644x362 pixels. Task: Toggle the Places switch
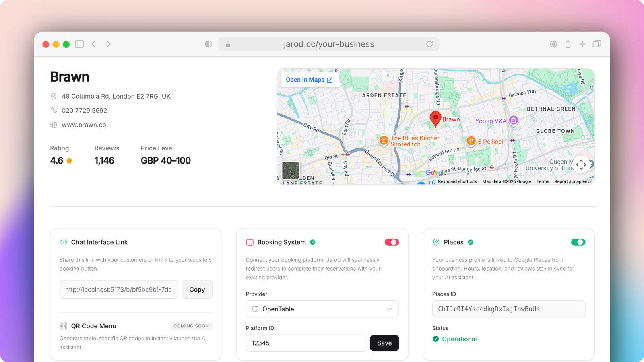click(x=578, y=242)
